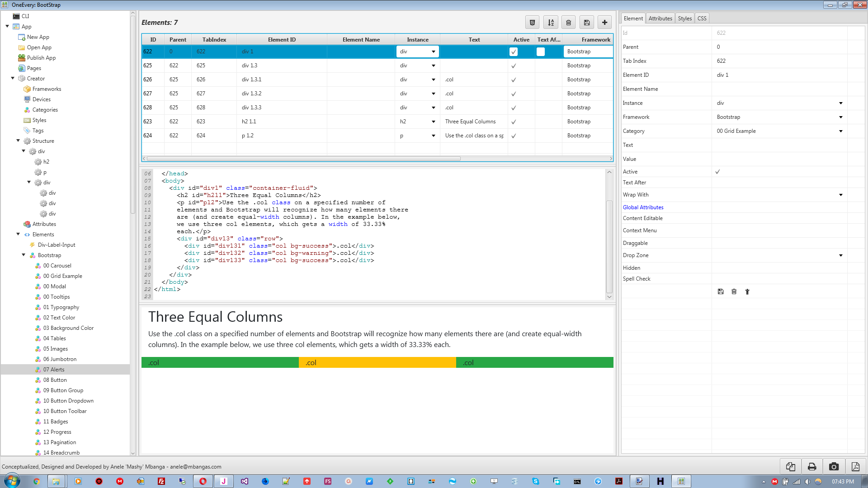868x488 pixels.
Task: Click the print button at the bottom
Action: tap(812, 467)
